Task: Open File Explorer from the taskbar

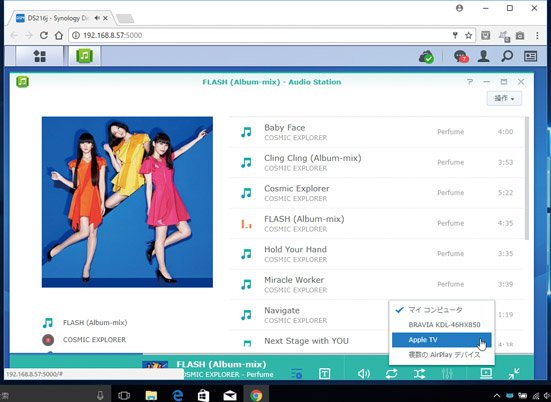Action: tap(151, 396)
